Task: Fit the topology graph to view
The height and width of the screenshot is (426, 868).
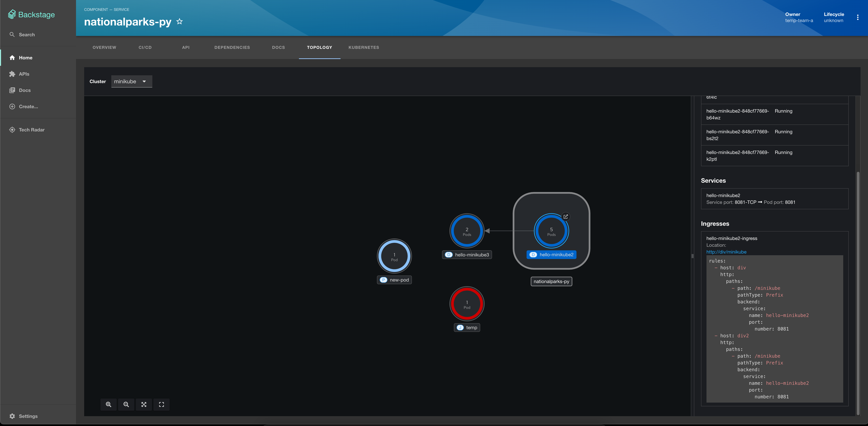Action: pos(144,404)
